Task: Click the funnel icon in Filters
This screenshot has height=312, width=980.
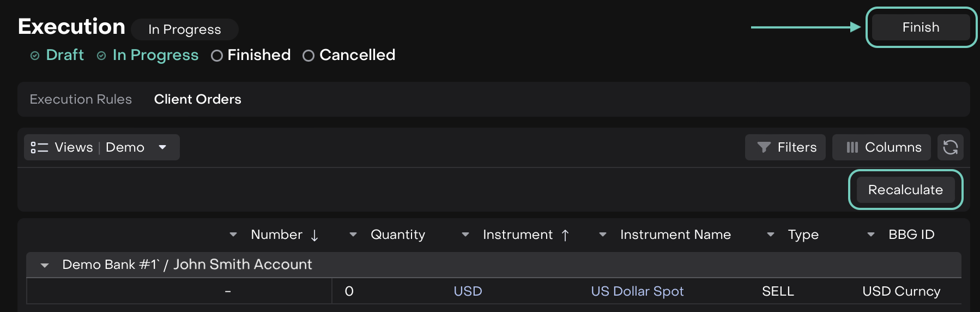Action: [x=764, y=147]
